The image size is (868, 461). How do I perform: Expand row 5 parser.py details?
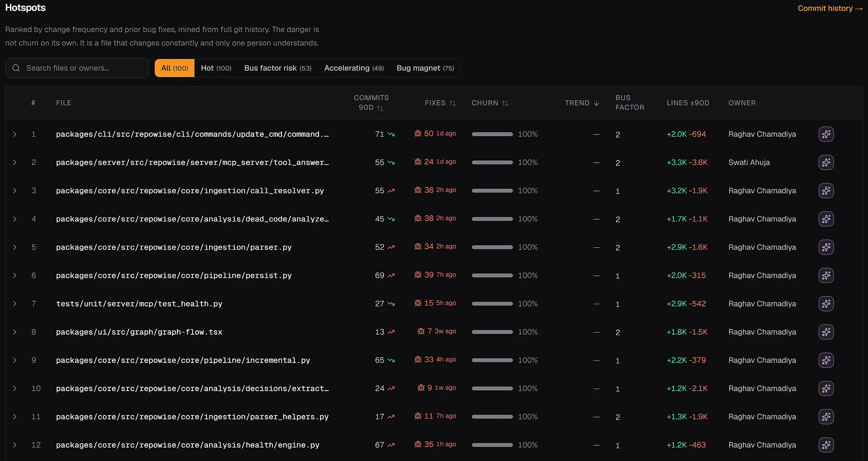pos(15,247)
